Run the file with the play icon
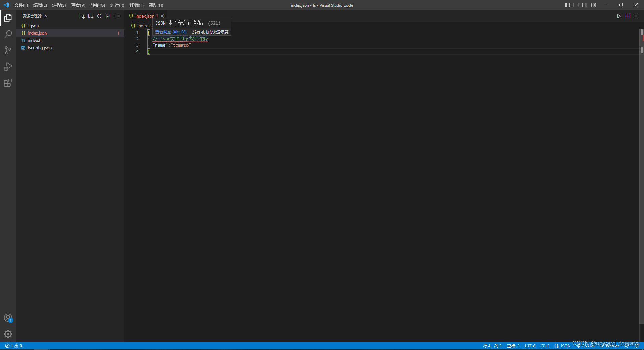 (619, 16)
